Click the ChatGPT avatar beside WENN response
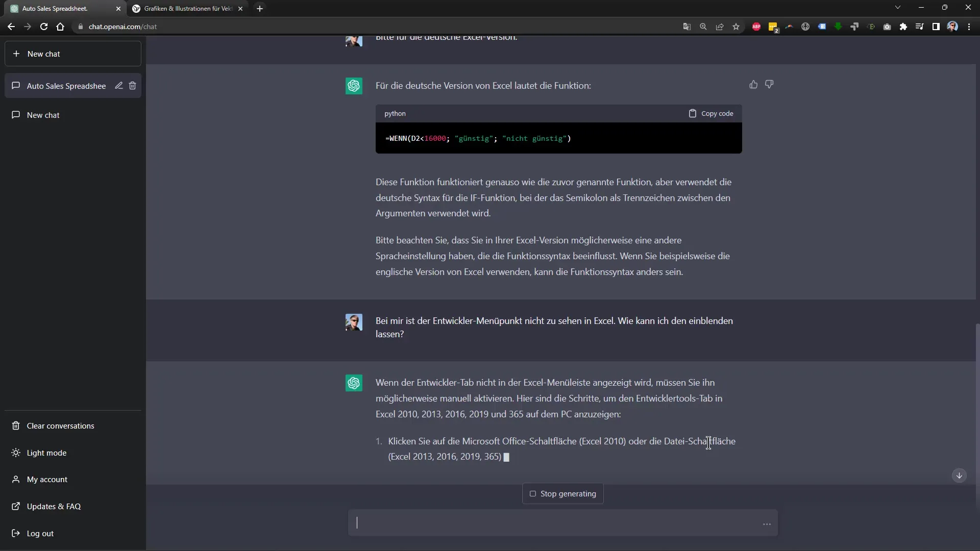This screenshot has height=551, width=980. [x=354, y=86]
